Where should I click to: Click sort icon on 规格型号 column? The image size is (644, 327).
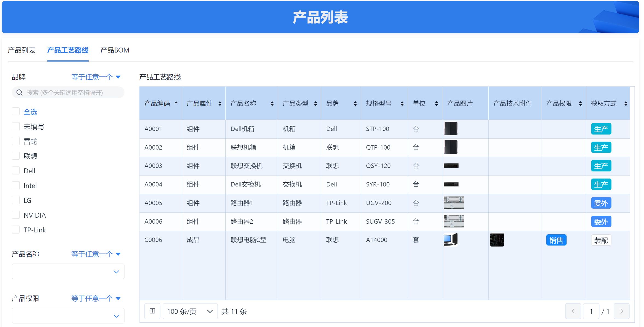(x=402, y=104)
